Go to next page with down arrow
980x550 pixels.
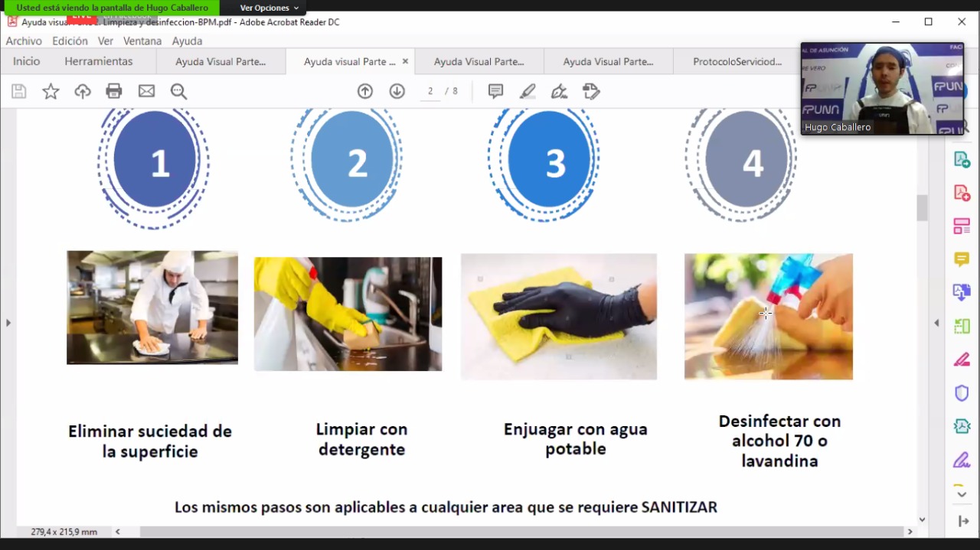point(397,92)
